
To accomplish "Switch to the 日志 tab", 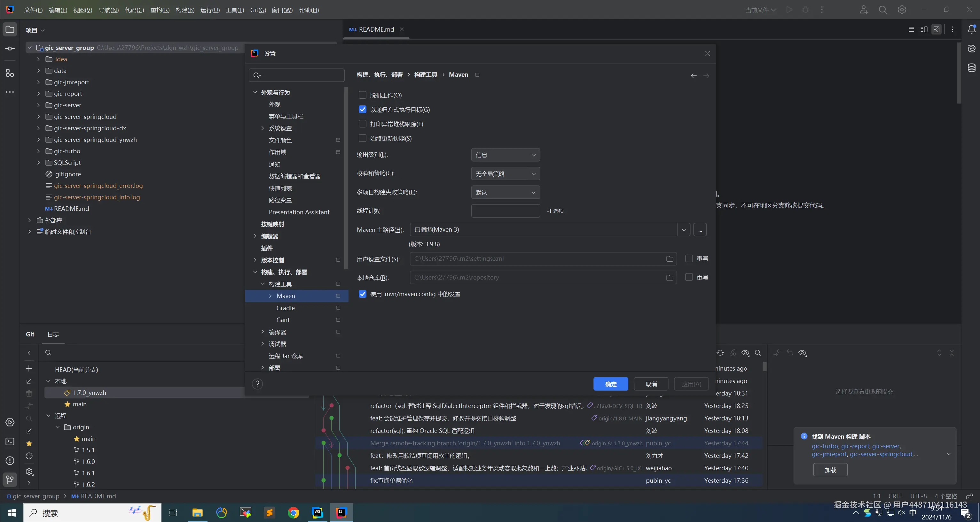I will click(53, 334).
